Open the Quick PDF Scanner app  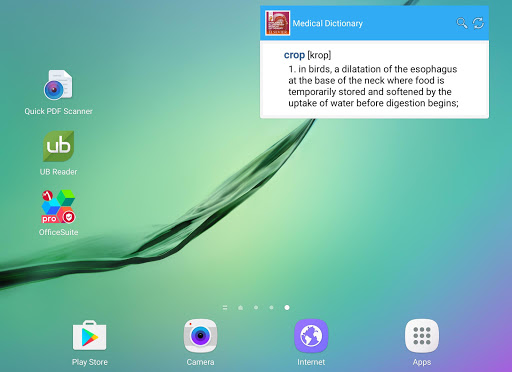tap(58, 85)
